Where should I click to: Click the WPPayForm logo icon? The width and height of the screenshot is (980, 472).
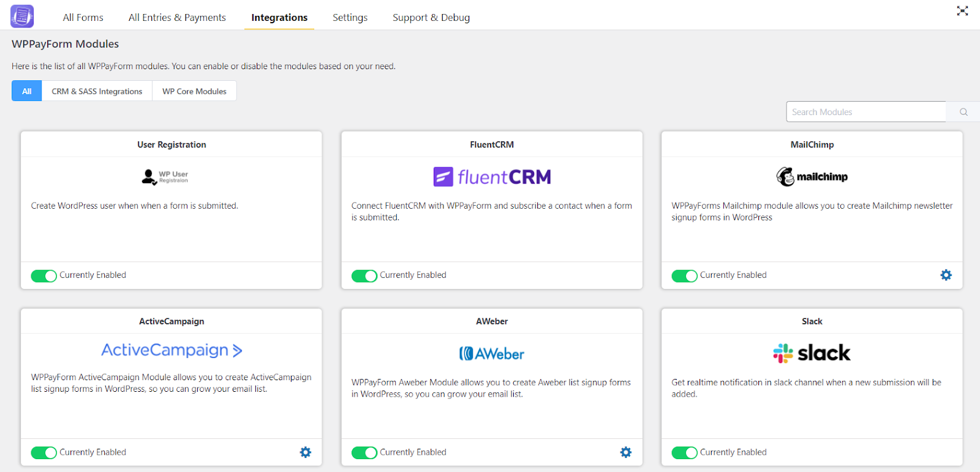(22, 17)
